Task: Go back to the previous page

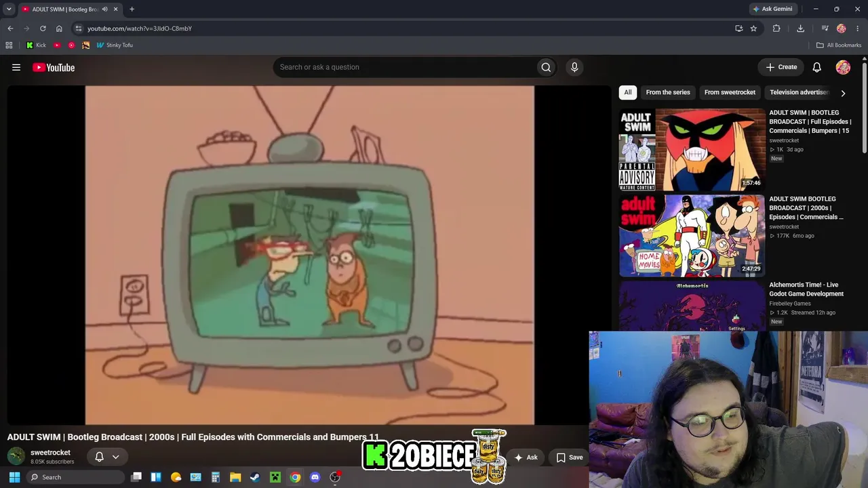Action: coord(10,28)
